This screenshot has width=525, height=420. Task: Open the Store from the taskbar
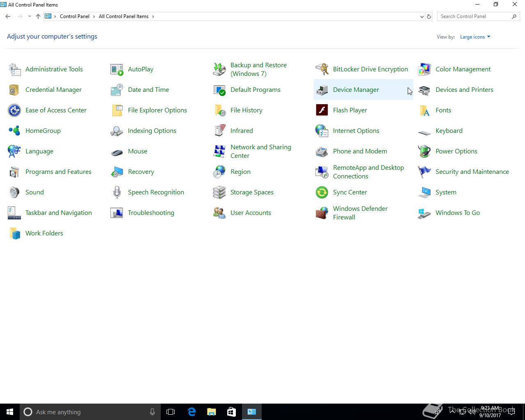click(x=231, y=412)
